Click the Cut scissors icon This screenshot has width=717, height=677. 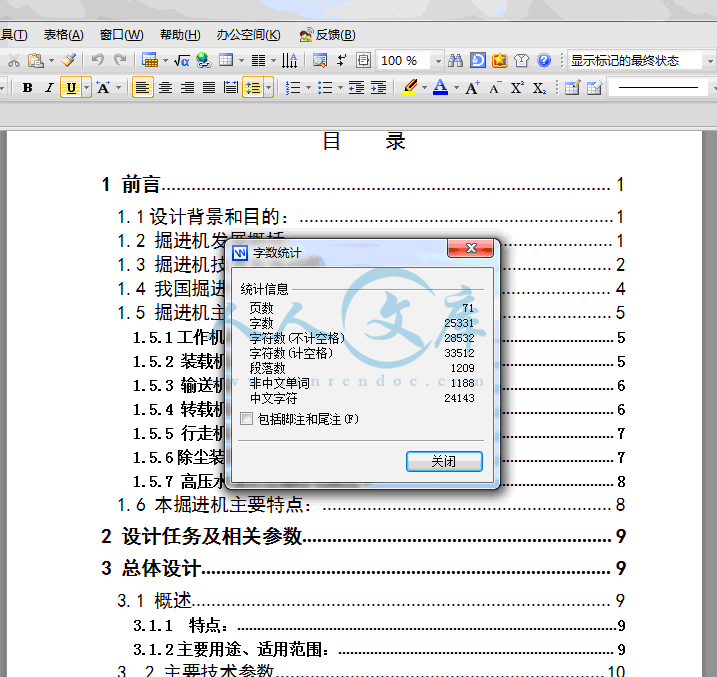coord(14,60)
